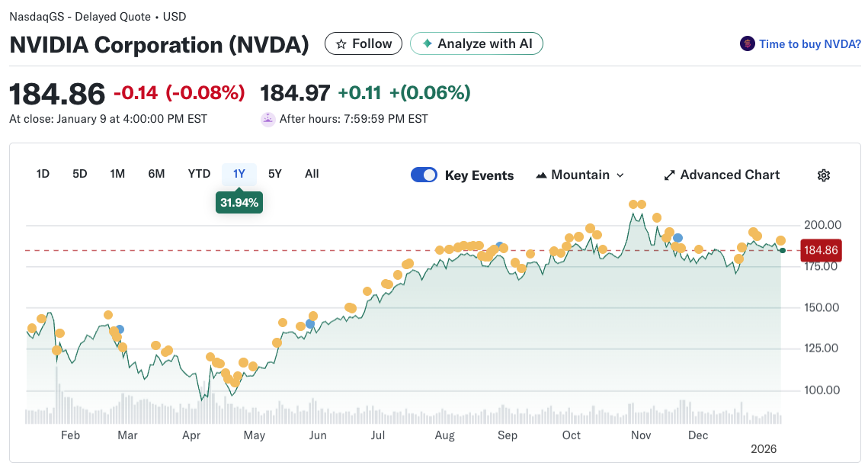
Task: Click the blue event dot near November 200.00
Action: tap(677, 239)
